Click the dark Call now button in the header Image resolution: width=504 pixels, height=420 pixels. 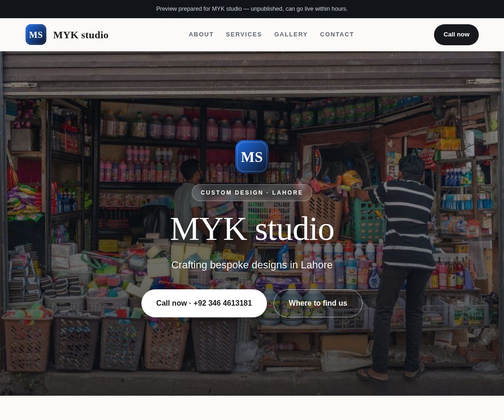[456, 35]
